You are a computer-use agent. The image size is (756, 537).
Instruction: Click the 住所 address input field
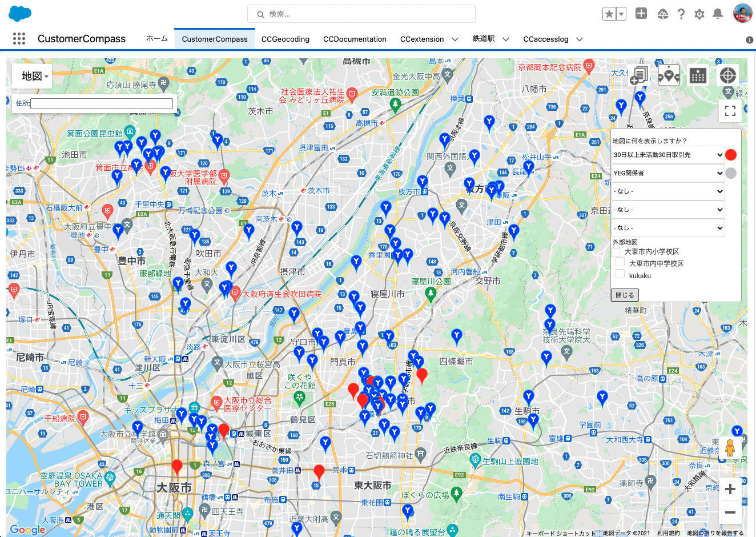pyautogui.click(x=102, y=103)
